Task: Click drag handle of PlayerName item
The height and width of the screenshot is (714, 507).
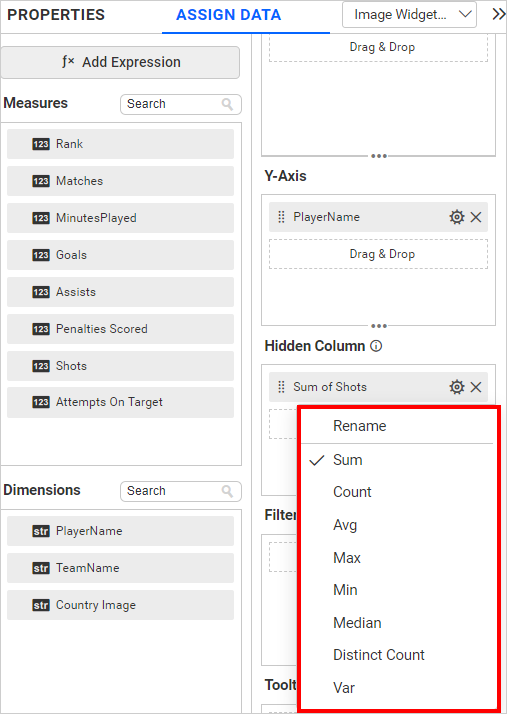Action: click(282, 217)
